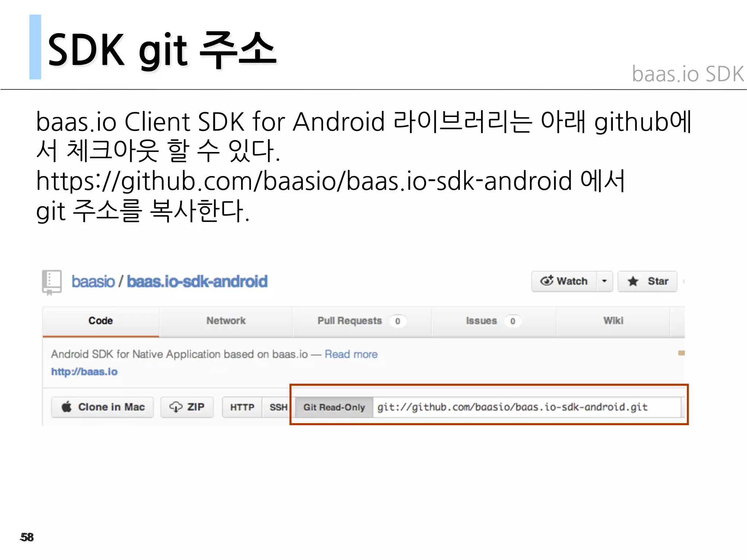The image size is (747, 560).
Task: Select HTTP clone protocol
Action: (242, 407)
